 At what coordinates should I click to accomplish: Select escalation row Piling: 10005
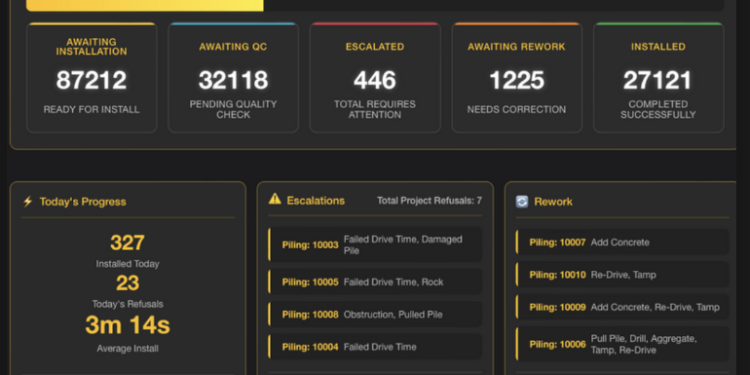[375, 282]
